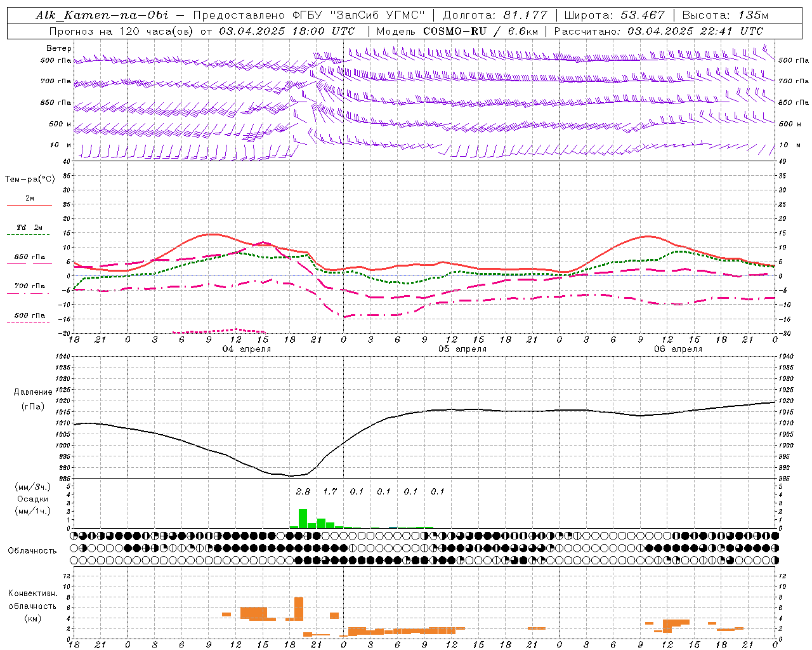Click the (гПа) unit label under Давление
The width and height of the screenshot is (812, 650).
click(33, 407)
